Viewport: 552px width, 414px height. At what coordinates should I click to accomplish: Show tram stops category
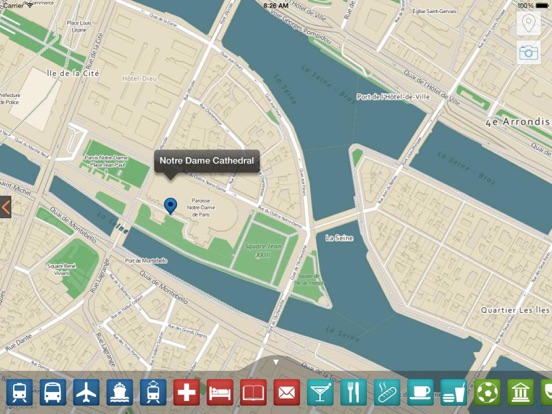coord(153,392)
